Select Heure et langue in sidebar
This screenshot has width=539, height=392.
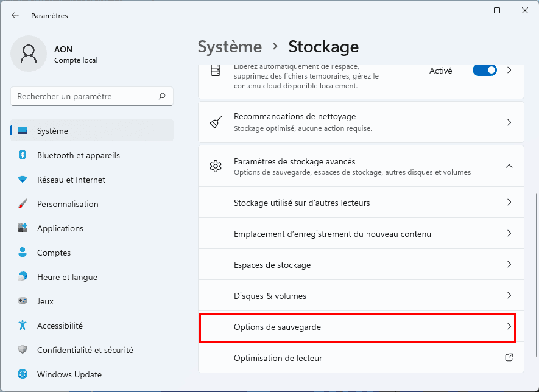67,277
